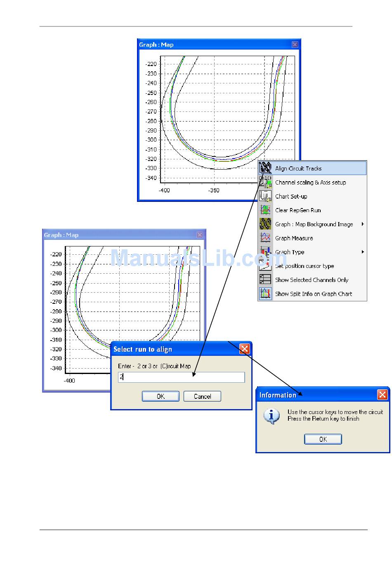Choose Set position cursor type
This screenshot has width=392, height=561.
point(312,266)
